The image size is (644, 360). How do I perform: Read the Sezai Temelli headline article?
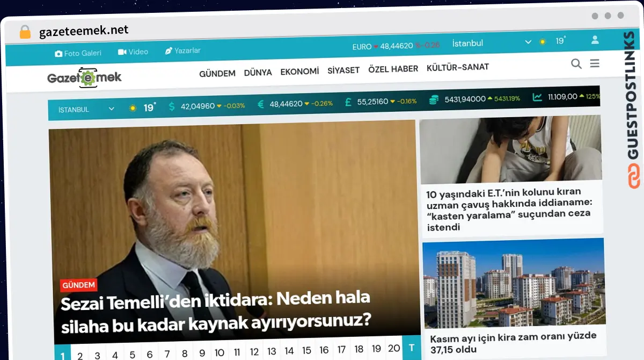[216, 311]
